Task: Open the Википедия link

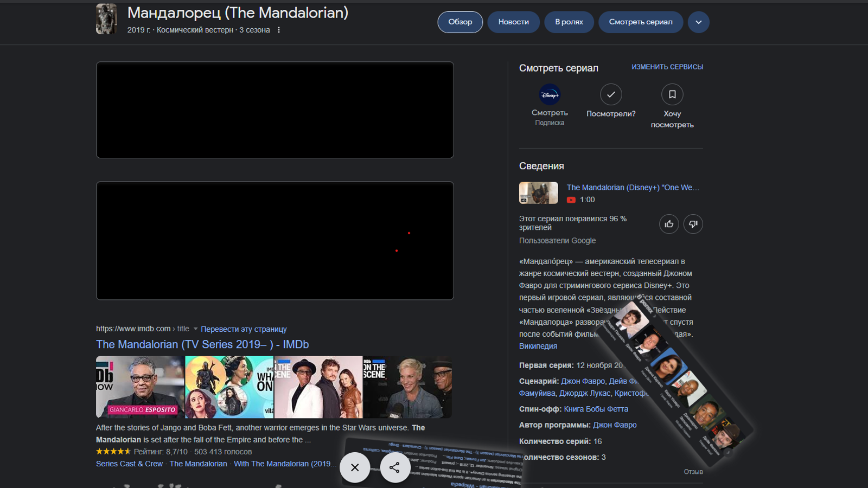Action: pos(538,346)
